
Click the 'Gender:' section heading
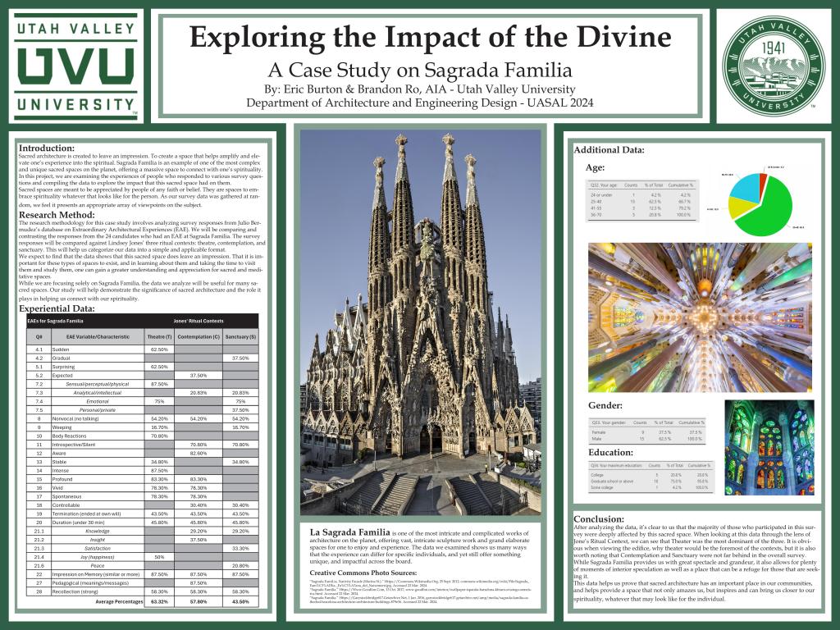click(605, 405)
